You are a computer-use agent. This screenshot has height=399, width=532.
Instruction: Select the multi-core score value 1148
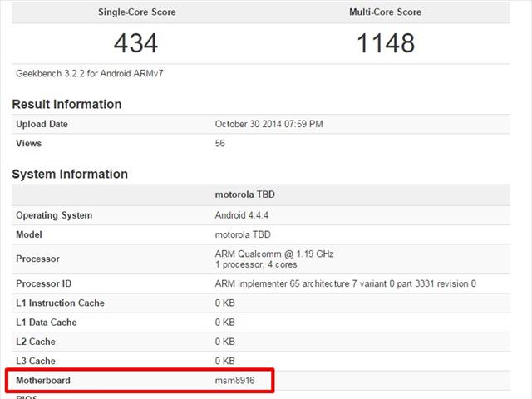tap(385, 42)
